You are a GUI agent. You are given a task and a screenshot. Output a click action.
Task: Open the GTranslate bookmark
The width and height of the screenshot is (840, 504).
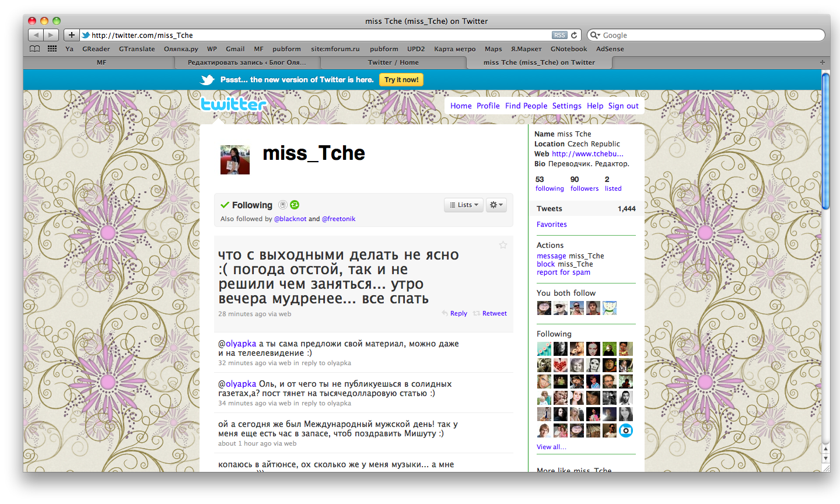137,49
